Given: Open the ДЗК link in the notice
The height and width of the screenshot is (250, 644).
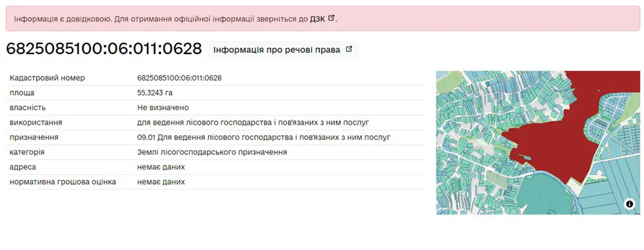Looking at the screenshot, I should pyautogui.click(x=317, y=18).
